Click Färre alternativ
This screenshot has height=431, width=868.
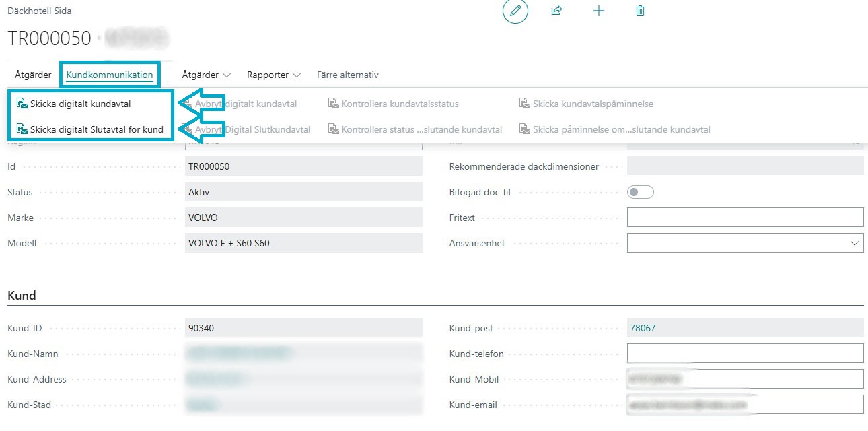(x=347, y=75)
